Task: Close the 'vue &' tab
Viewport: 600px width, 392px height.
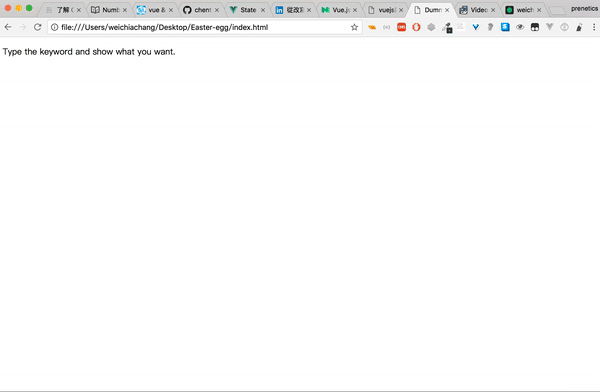Action: pos(171,10)
